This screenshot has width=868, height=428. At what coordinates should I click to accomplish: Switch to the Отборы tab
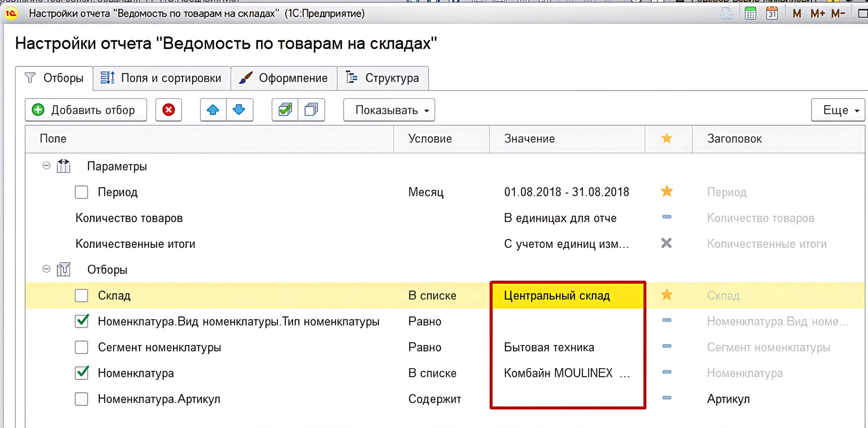click(x=54, y=78)
